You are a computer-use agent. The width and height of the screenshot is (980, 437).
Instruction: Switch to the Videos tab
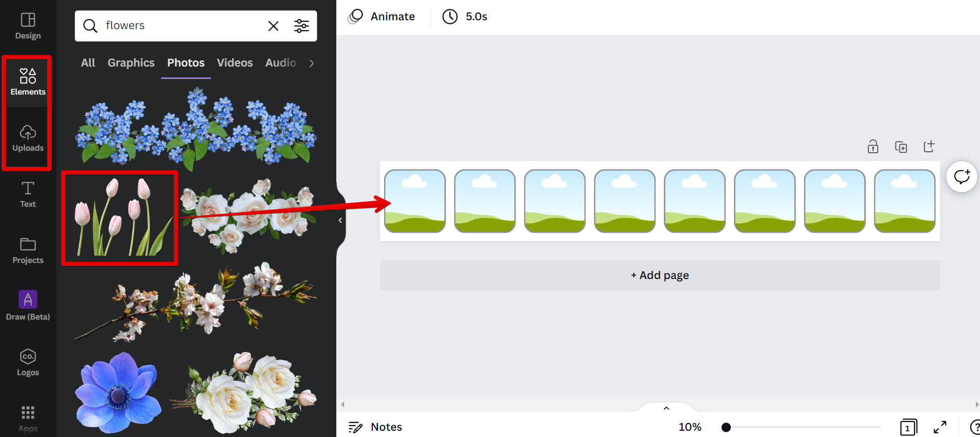point(235,63)
